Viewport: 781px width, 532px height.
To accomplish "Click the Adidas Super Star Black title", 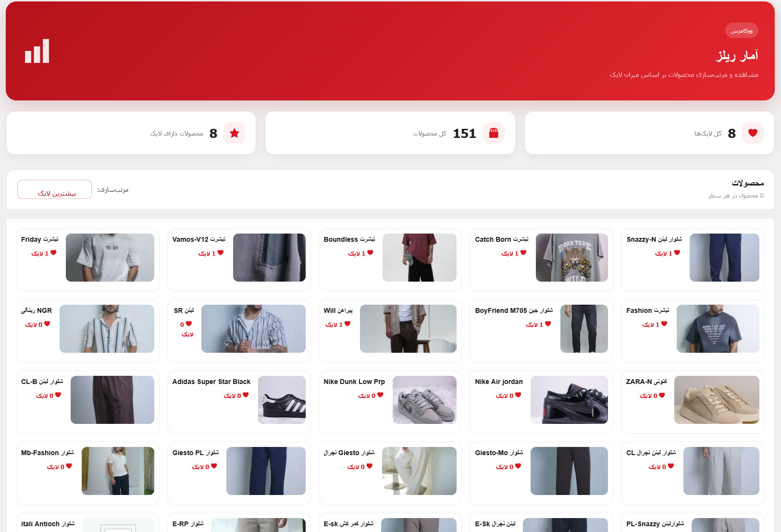I will tap(211, 382).
